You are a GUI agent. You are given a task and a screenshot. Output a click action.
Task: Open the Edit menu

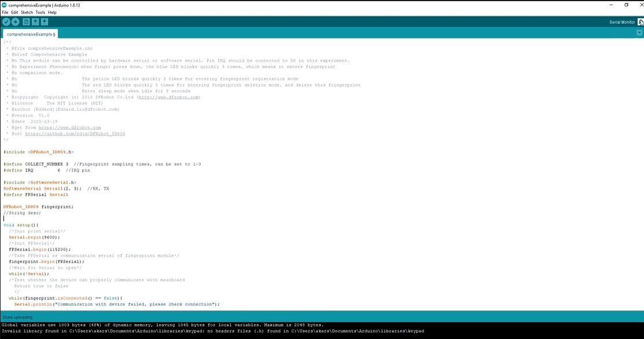coord(14,12)
